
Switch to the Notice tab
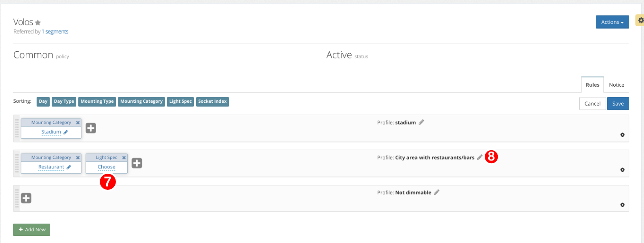(616, 85)
